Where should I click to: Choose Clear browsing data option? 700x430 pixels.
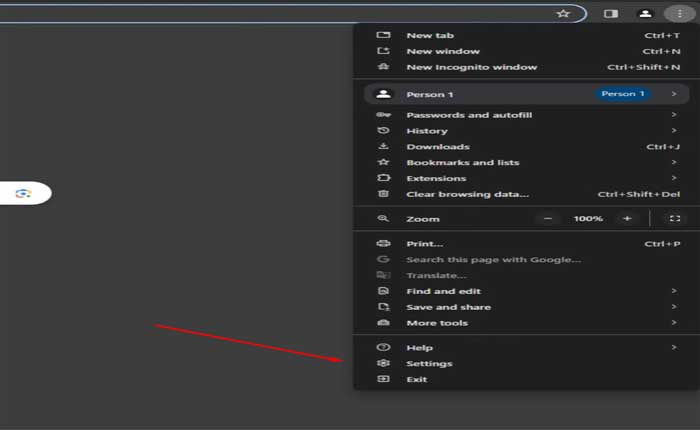[467, 194]
